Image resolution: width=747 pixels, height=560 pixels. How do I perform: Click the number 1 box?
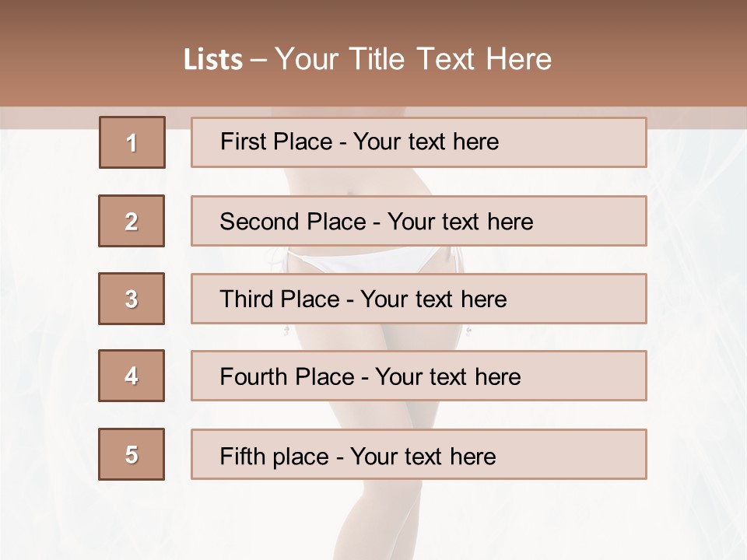tap(132, 142)
